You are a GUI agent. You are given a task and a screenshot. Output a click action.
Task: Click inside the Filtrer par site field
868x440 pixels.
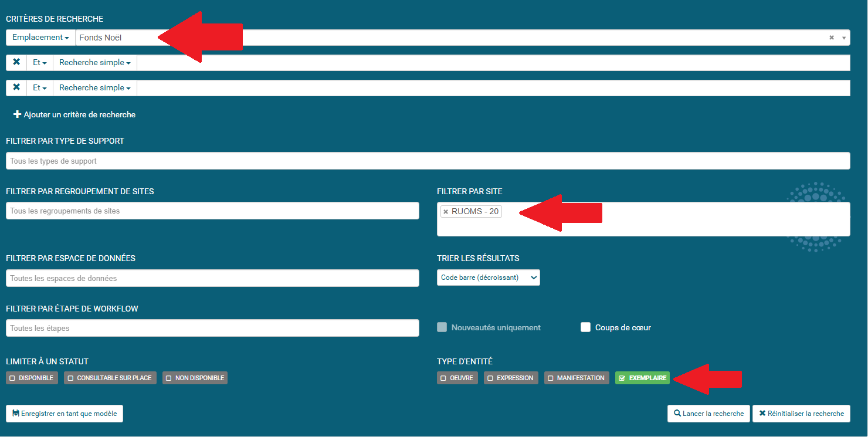click(x=643, y=219)
